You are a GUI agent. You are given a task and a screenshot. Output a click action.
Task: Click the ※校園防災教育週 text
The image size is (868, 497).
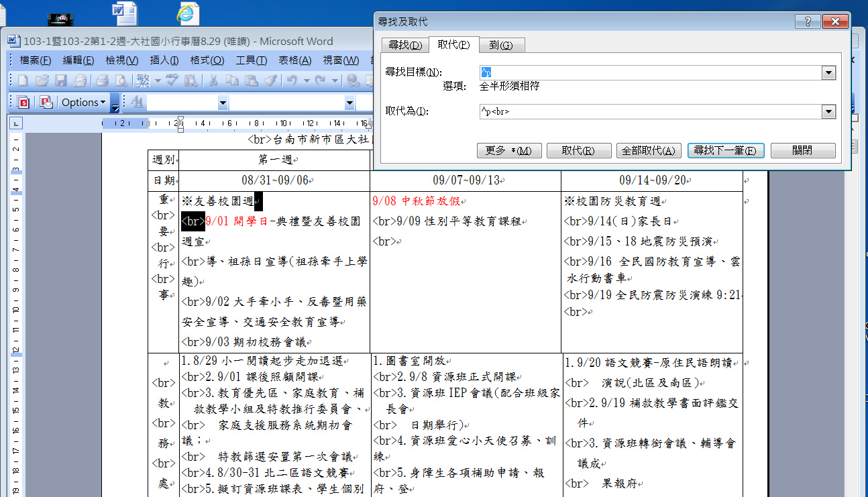pos(612,201)
